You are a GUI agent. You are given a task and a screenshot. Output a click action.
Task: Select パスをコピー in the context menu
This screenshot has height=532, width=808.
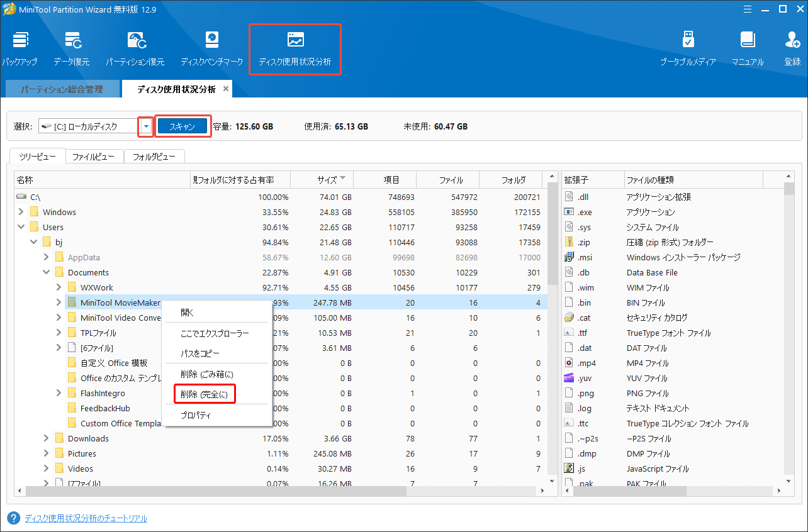(200, 353)
